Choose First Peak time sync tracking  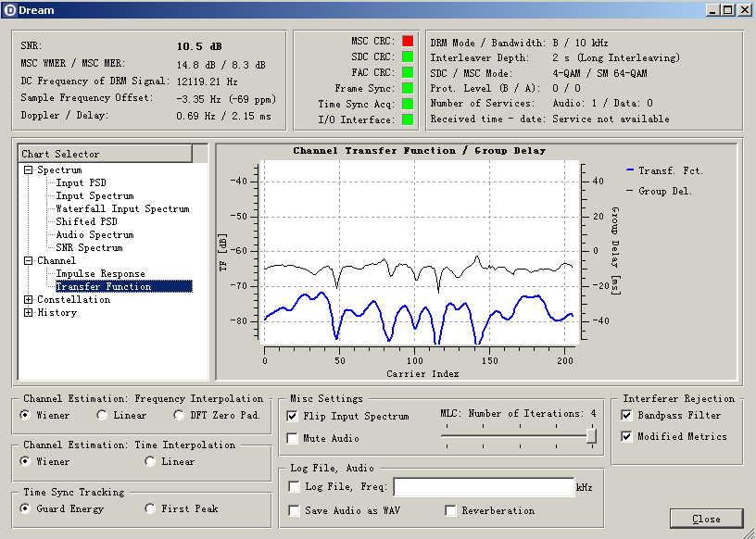[x=150, y=508]
